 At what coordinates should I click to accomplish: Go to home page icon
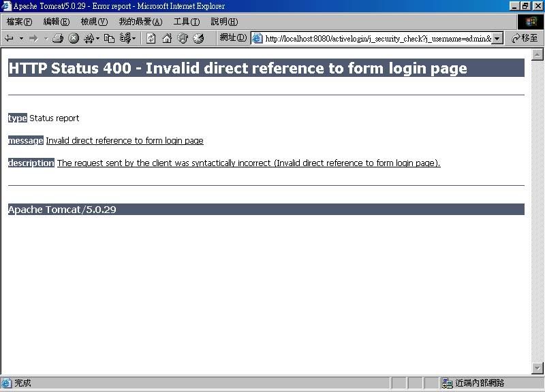point(167,38)
